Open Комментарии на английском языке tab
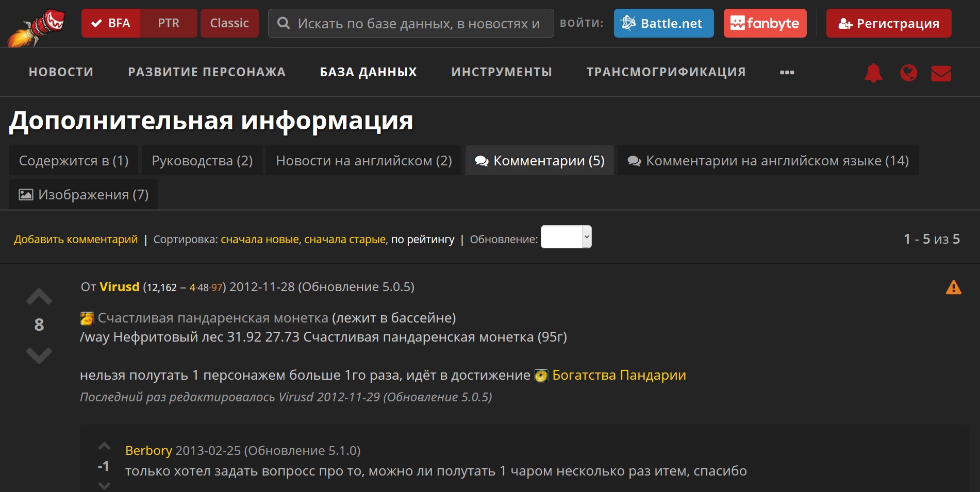980x492 pixels. click(768, 161)
